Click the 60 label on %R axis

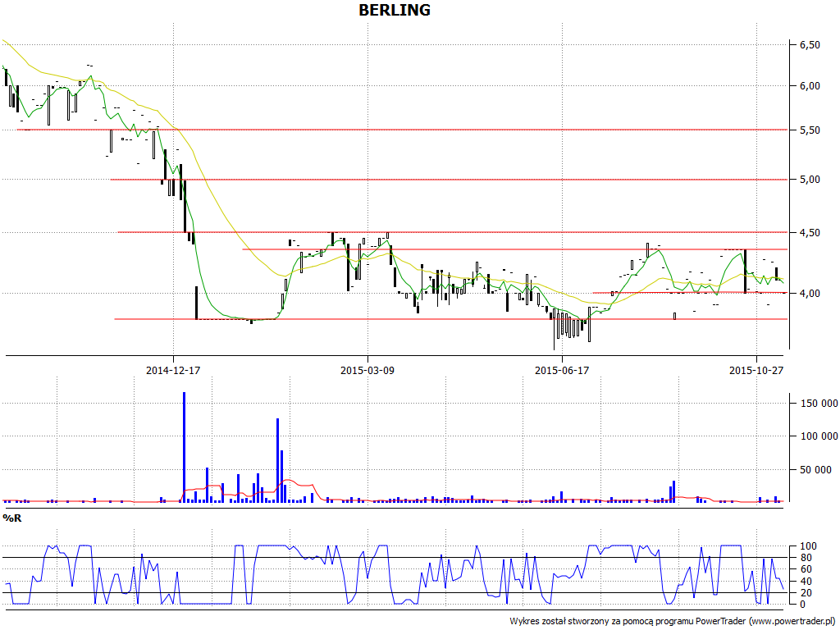click(806, 569)
